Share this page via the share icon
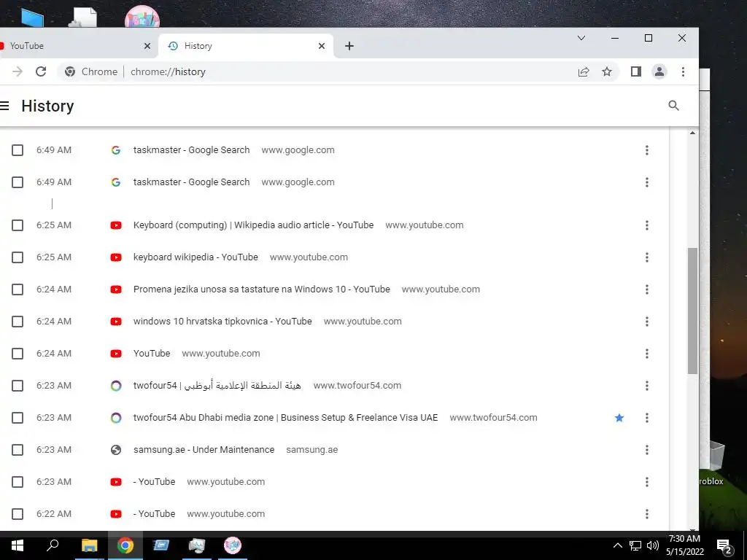The height and width of the screenshot is (560, 747). [584, 71]
